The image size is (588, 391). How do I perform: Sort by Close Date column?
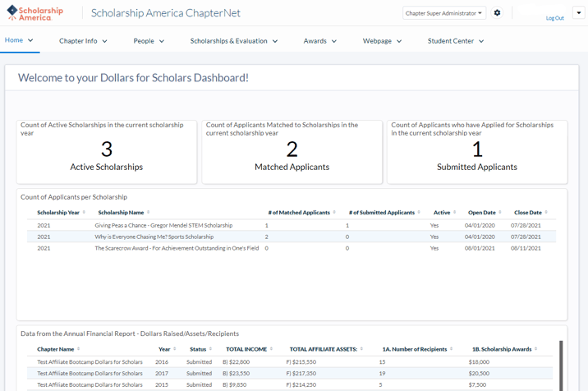pos(546,213)
